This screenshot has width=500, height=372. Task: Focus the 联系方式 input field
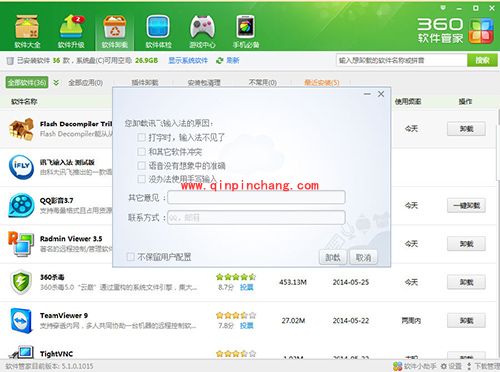256,217
